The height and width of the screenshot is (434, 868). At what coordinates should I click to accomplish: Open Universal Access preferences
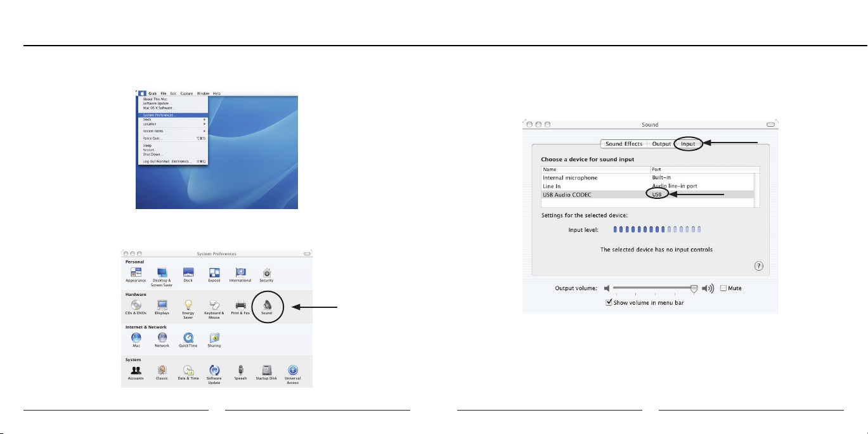click(293, 374)
